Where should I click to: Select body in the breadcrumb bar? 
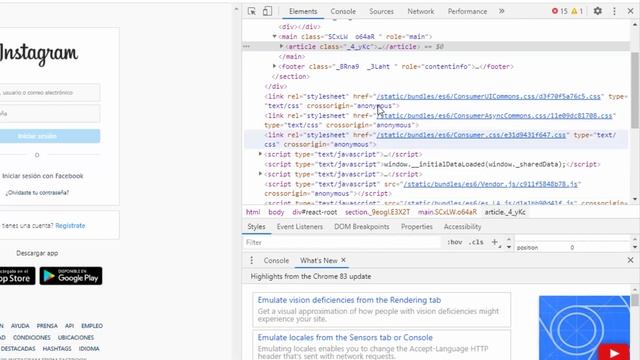(276, 212)
